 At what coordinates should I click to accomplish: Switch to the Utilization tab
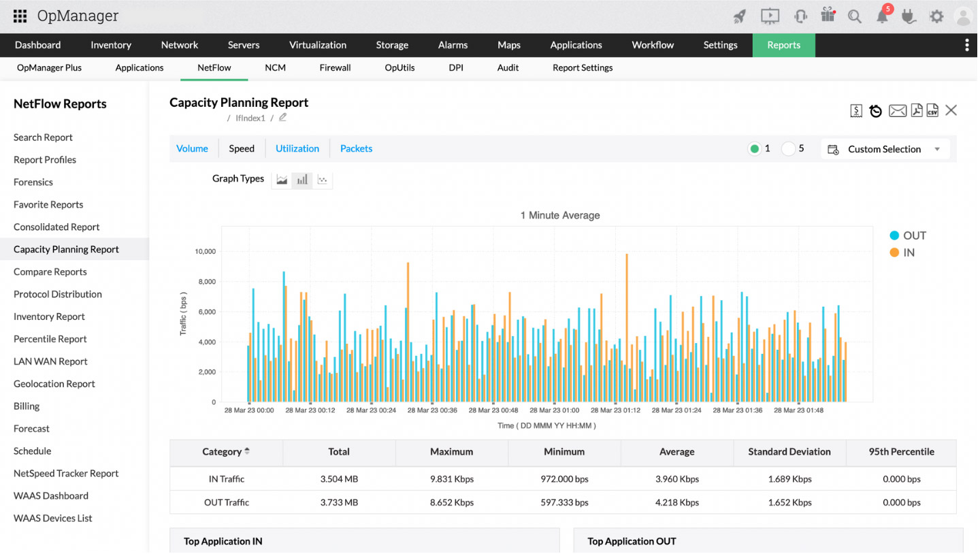pos(297,148)
